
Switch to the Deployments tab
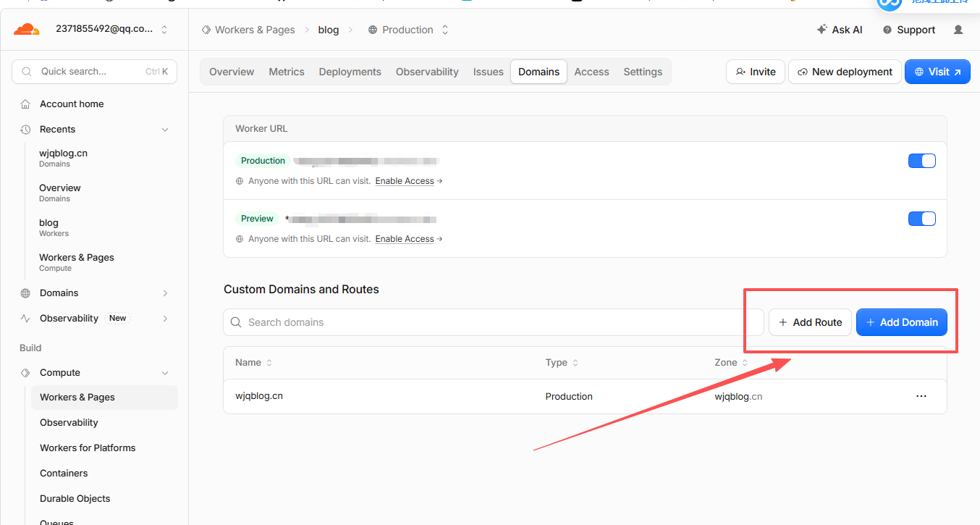pos(350,72)
